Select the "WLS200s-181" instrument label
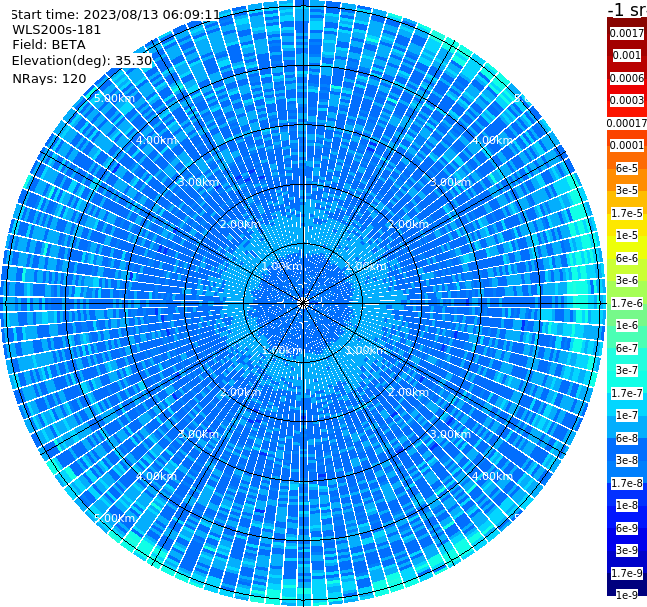The image size is (647, 607). [x=57, y=30]
